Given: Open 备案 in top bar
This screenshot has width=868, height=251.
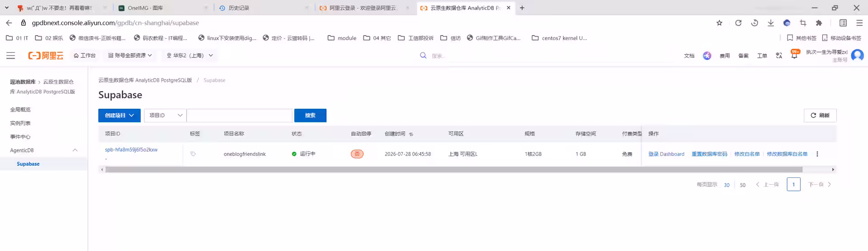Looking at the screenshot, I should (x=743, y=56).
